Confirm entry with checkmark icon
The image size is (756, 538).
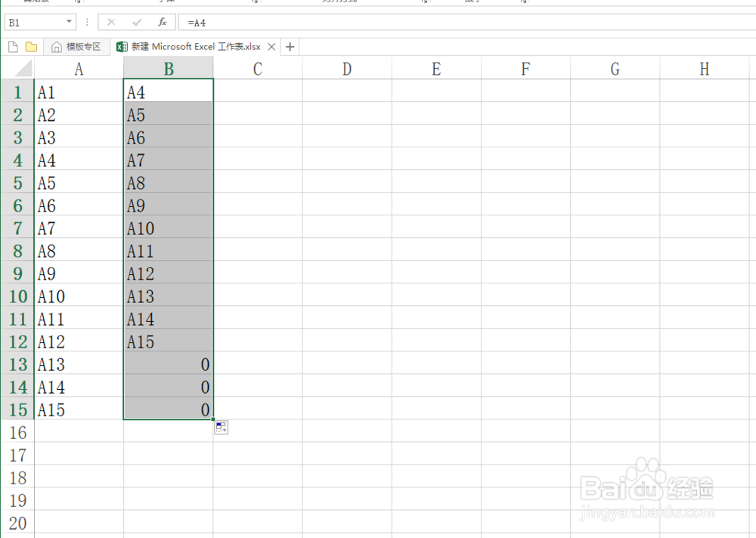tap(137, 22)
